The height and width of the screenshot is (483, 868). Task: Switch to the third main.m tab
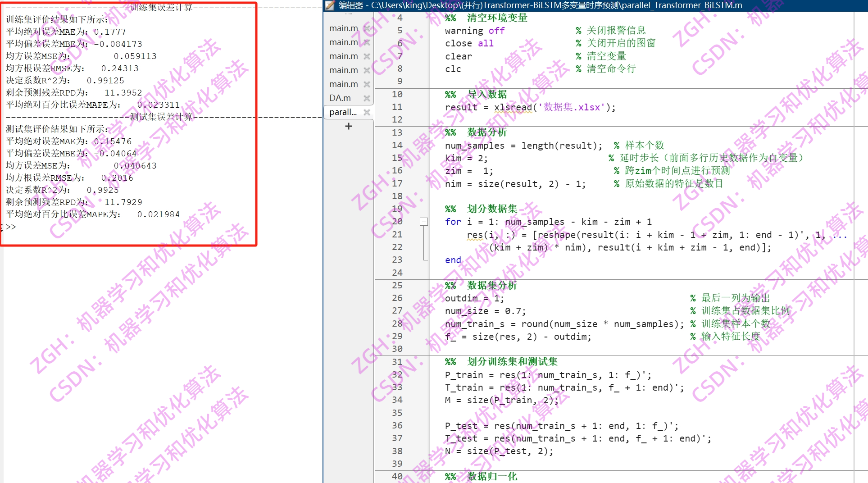point(343,56)
